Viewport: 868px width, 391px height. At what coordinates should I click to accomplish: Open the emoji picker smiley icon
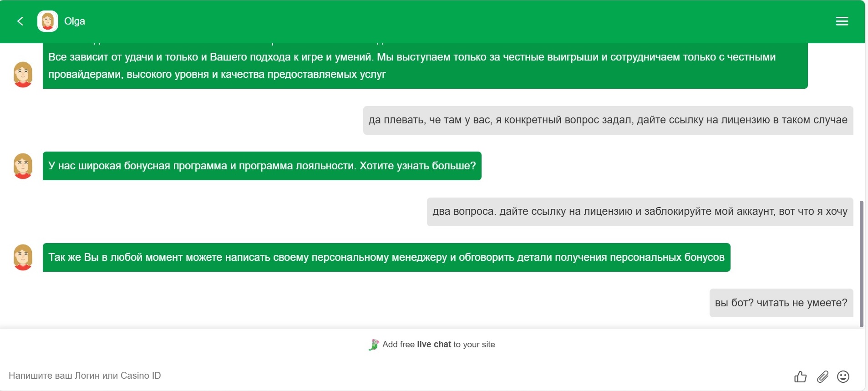(843, 376)
